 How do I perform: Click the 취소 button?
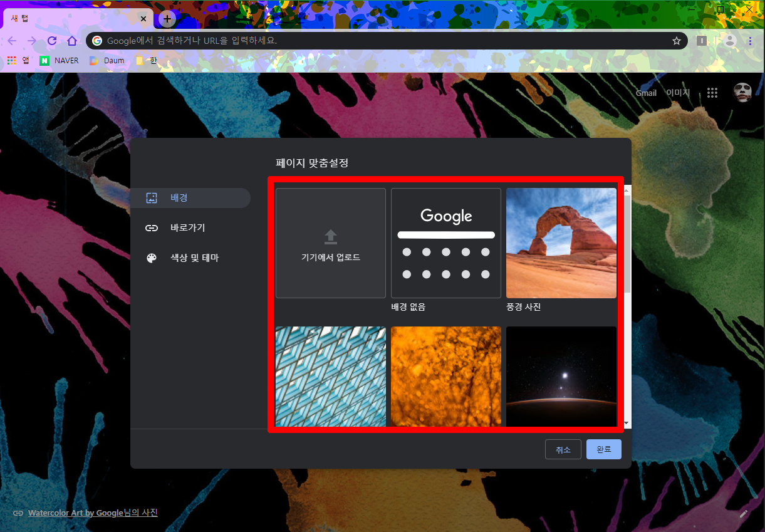[x=563, y=450]
